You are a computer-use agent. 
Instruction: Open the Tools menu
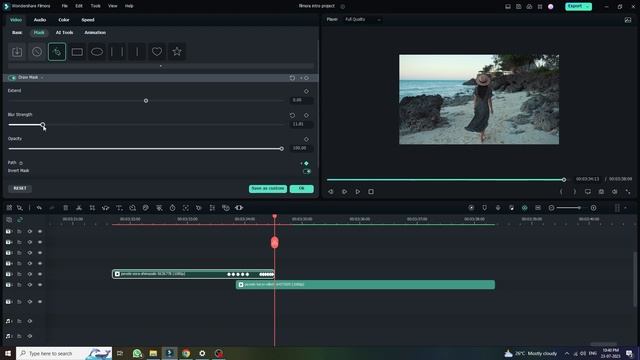click(x=96, y=6)
